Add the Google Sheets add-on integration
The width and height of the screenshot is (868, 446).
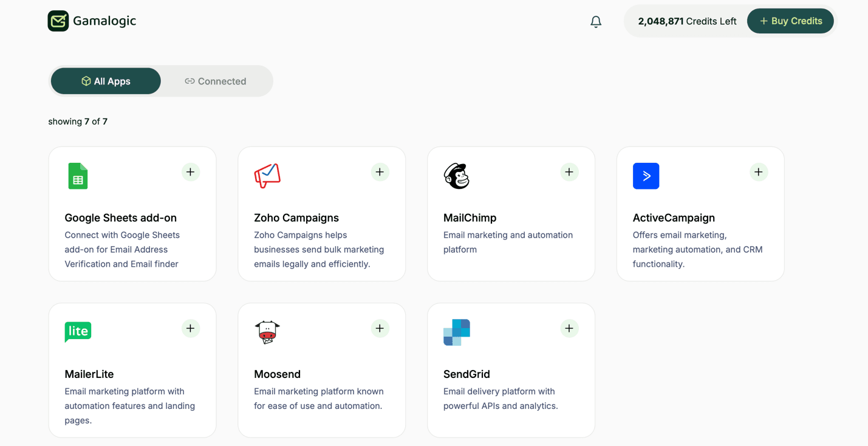click(190, 172)
